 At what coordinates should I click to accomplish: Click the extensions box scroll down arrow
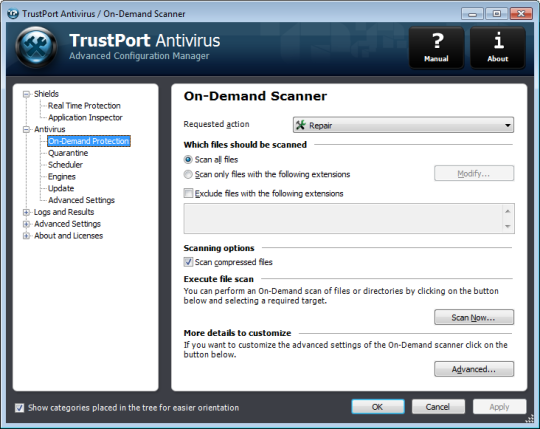508,226
